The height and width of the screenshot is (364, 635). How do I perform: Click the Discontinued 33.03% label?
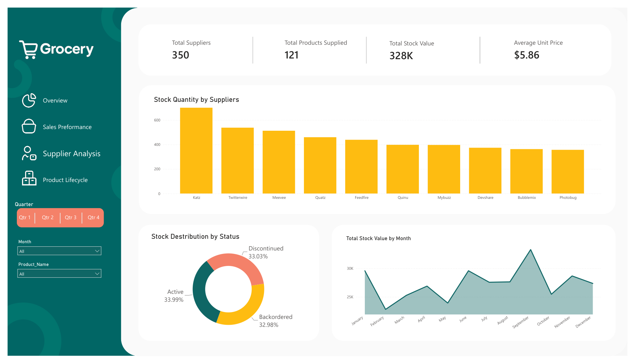pyautogui.click(x=266, y=252)
